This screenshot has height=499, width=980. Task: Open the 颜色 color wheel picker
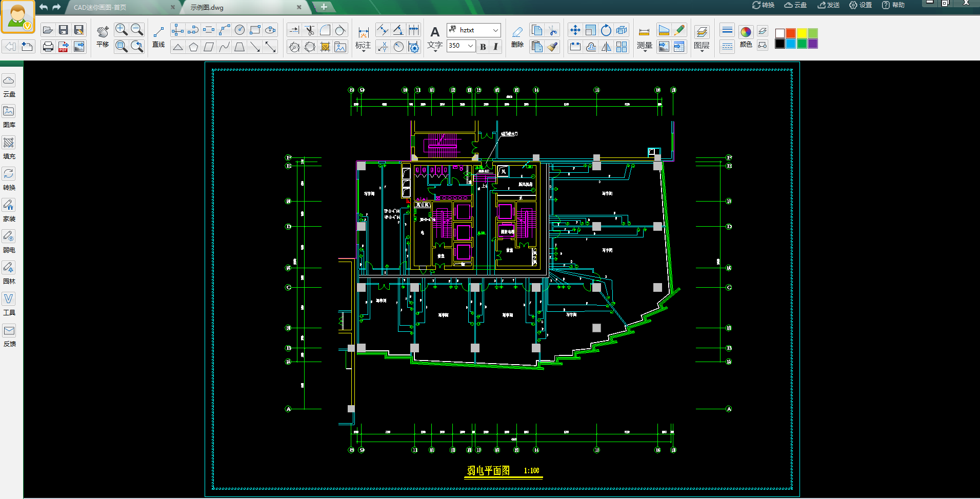[x=746, y=37]
